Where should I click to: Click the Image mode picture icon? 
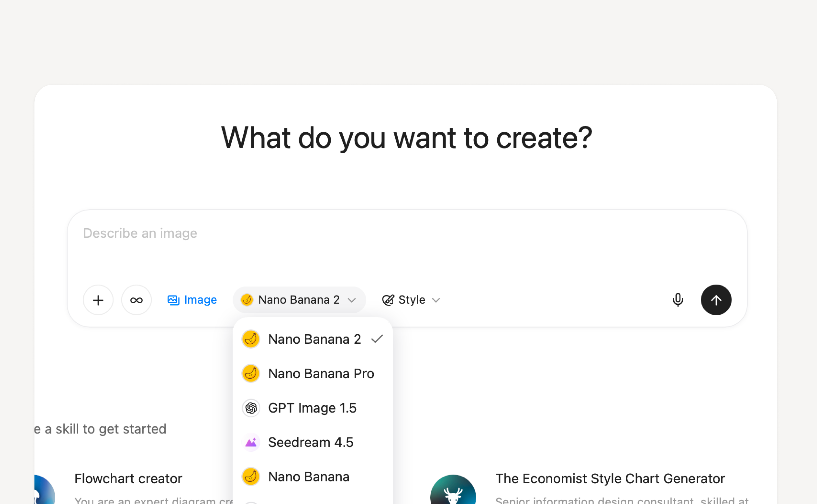click(173, 300)
